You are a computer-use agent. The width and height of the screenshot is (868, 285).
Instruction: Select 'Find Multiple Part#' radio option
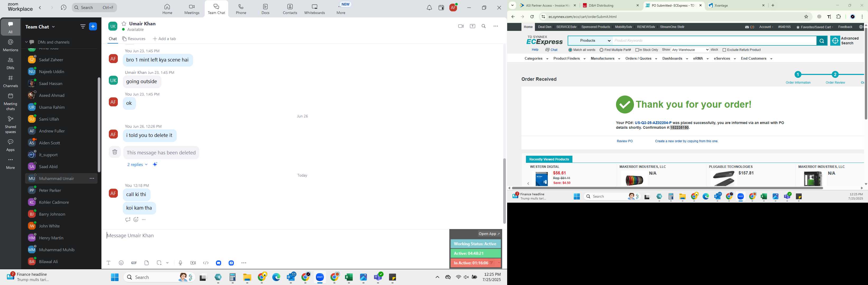click(x=601, y=50)
